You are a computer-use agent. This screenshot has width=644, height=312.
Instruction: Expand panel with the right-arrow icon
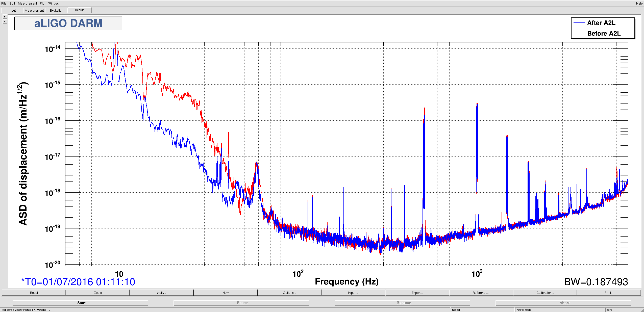(x=5, y=16)
